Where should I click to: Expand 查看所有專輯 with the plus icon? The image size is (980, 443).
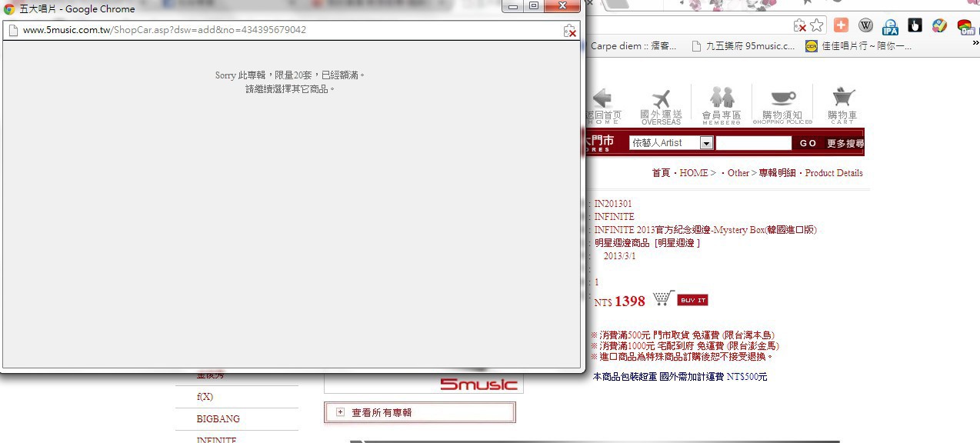(340, 412)
